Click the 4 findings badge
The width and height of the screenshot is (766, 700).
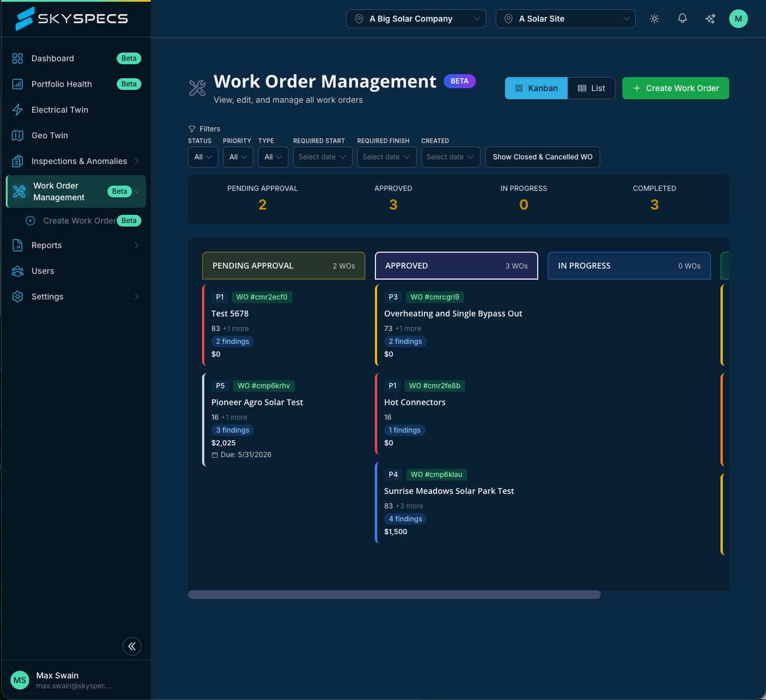pos(406,519)
